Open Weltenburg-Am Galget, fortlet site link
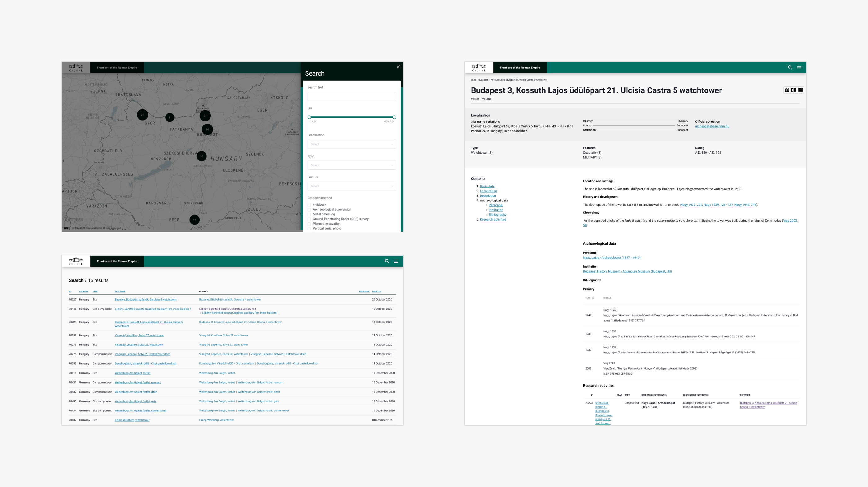The image size is (868, 487). coord(132,373)
